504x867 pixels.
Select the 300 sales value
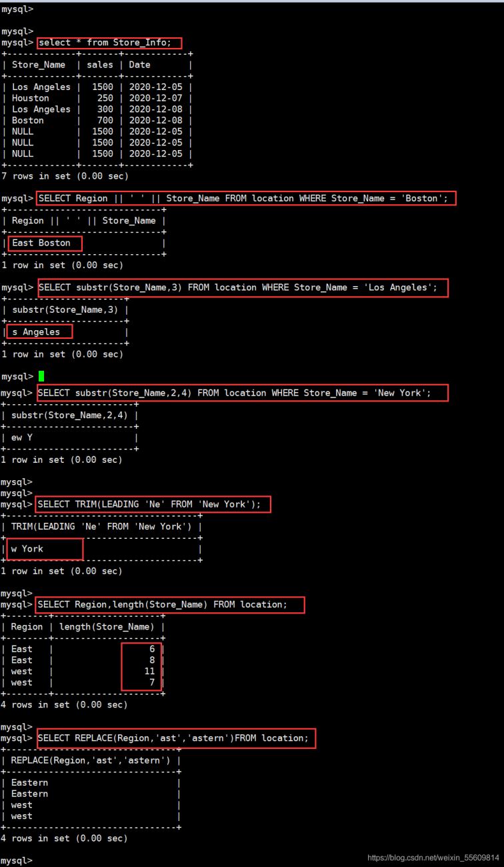coord(105,109)
